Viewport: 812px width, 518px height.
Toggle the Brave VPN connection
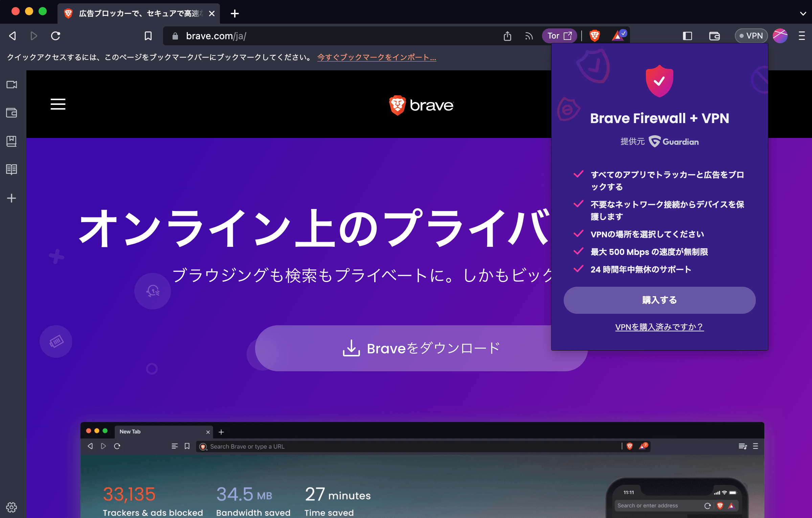tap(751, 36)
